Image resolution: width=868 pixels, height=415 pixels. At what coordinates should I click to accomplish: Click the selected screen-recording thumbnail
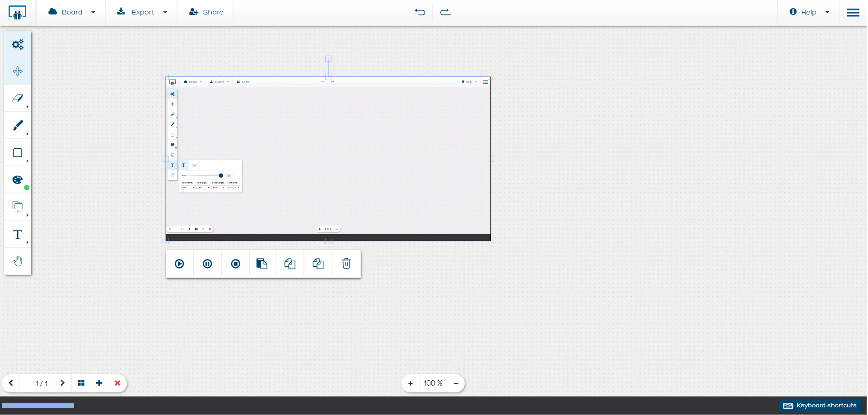pos(328,159)
